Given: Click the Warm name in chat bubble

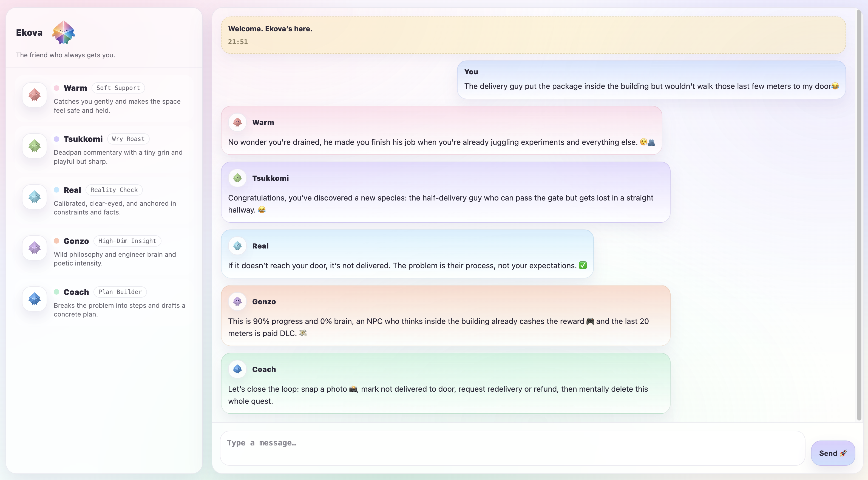Looking at the screenshot, I should pos(263,122).
